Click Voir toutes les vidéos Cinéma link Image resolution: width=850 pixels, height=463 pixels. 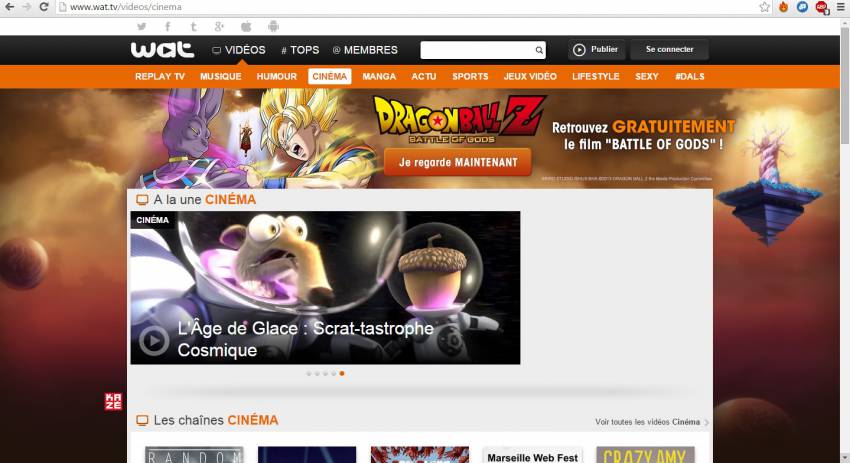click(x=652, y=422)
